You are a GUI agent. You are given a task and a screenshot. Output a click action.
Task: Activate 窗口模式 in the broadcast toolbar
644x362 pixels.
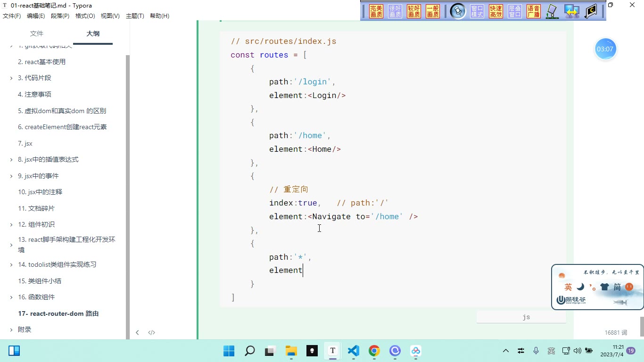tap(477, 11)
